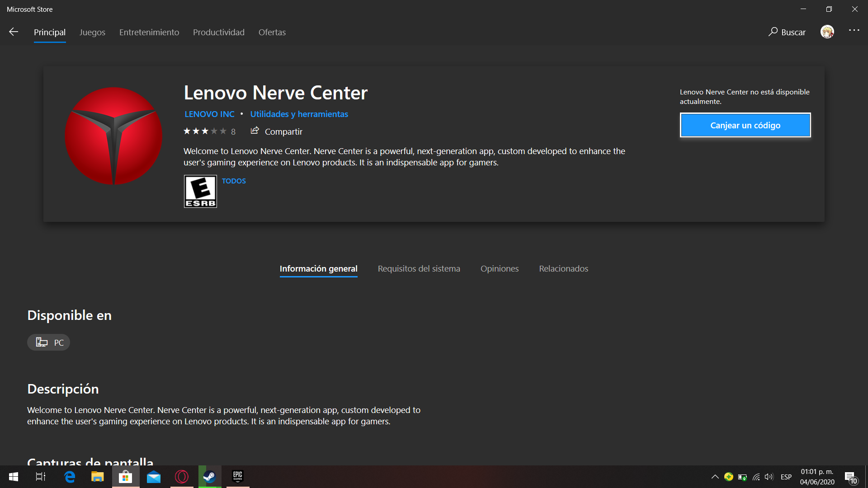Open the volume speaker tray icon

pos(769,477)
